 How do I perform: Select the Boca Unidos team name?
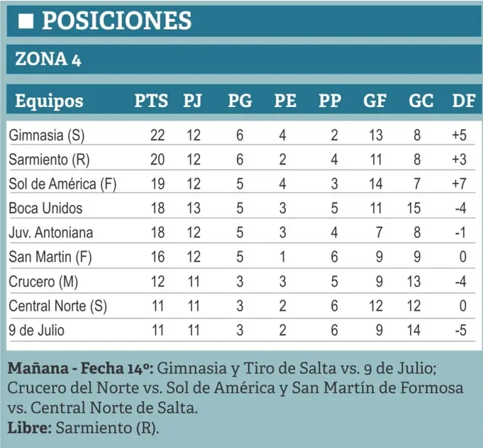point(45,208)
